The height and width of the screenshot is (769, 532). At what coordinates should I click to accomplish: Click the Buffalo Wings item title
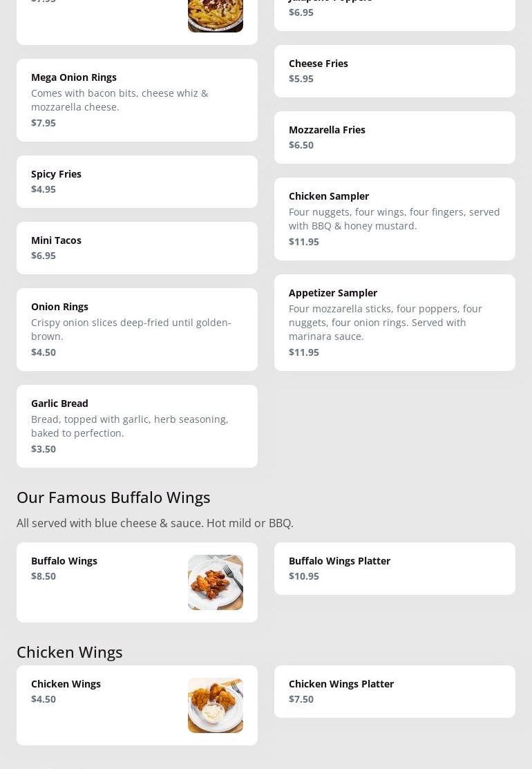(x=64, y=560)
